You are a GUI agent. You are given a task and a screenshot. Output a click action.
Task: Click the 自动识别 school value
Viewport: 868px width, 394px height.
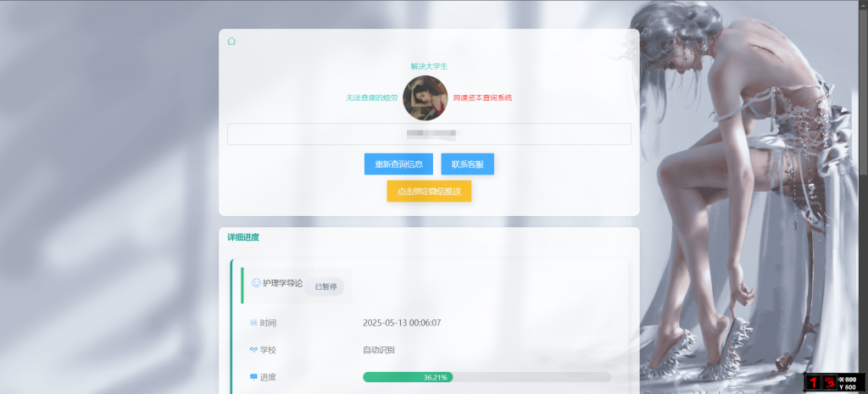tap(379, 350)
